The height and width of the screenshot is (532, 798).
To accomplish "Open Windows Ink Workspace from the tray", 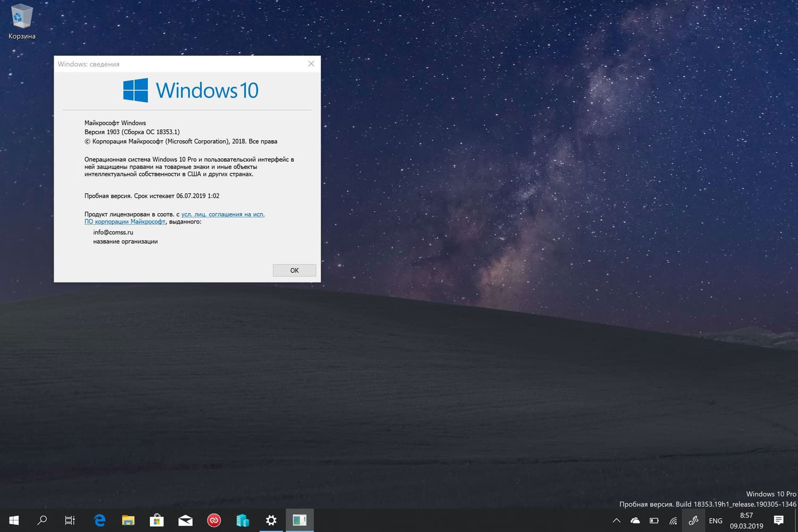I will tap(693, 520).
